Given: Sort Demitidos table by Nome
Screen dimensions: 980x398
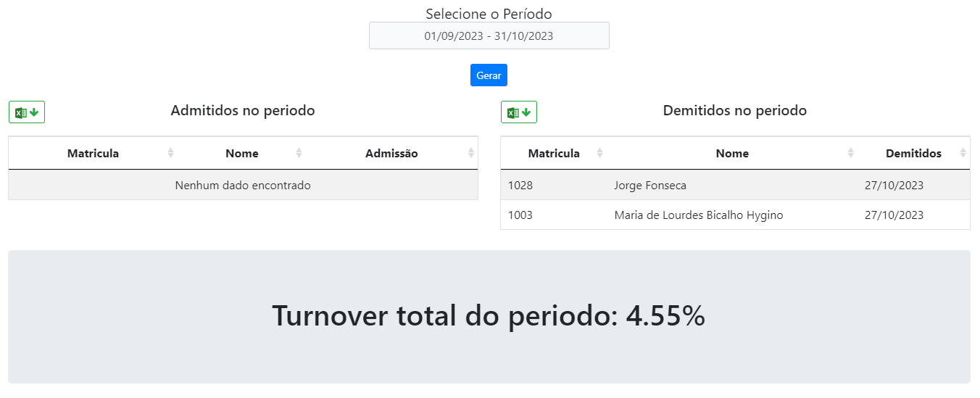Looking at the screenshot, I should (x=732, y=153).
